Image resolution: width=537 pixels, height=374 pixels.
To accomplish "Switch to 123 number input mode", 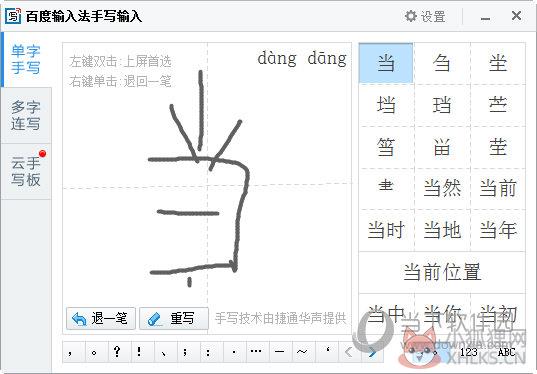I will (x=468, y=352).
